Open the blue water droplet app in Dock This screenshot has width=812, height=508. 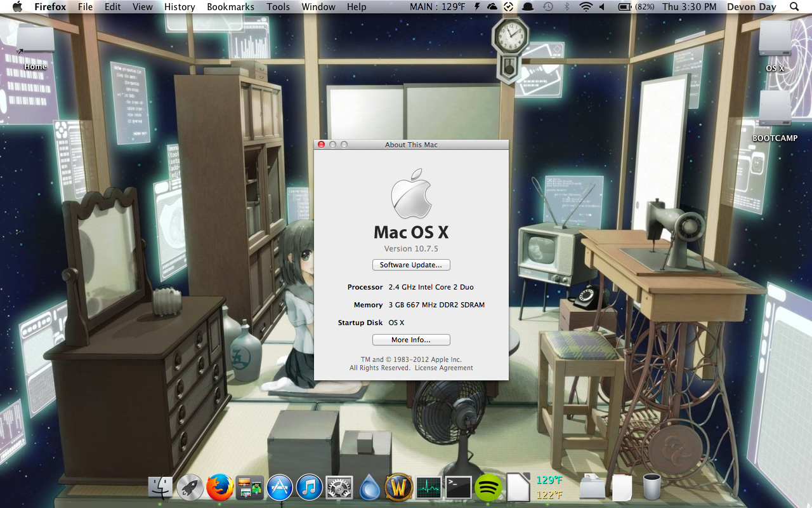pyautogui.click(x=369, y=488)
